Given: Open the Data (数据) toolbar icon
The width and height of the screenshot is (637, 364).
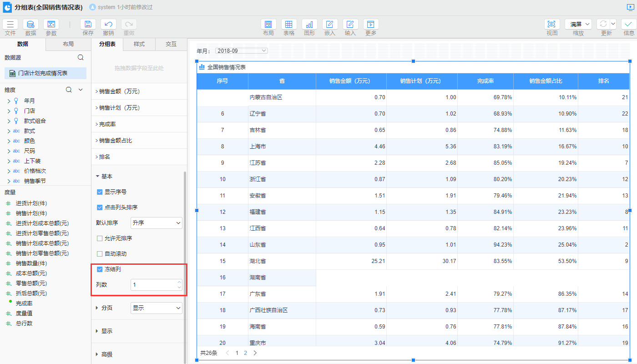Looking at the screenshot, I should [x=30, y=25].
